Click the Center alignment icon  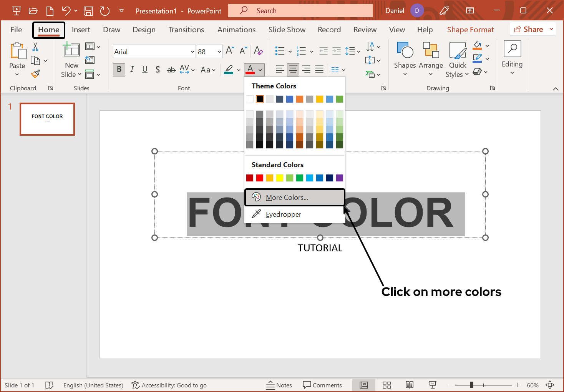click(293, 70)
